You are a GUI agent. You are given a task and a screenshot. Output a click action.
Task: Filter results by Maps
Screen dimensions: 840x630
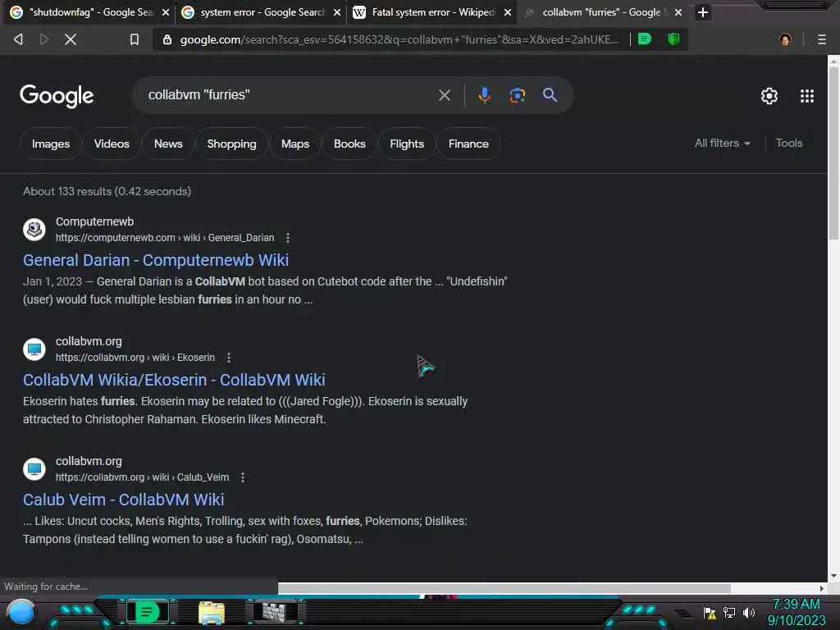(x=295, y=144)
